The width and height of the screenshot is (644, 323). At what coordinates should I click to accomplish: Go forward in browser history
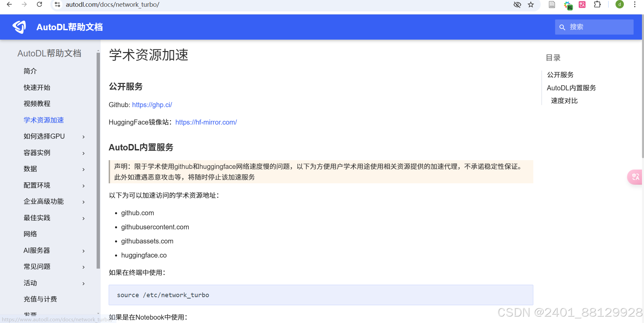(x=24, y=4)
